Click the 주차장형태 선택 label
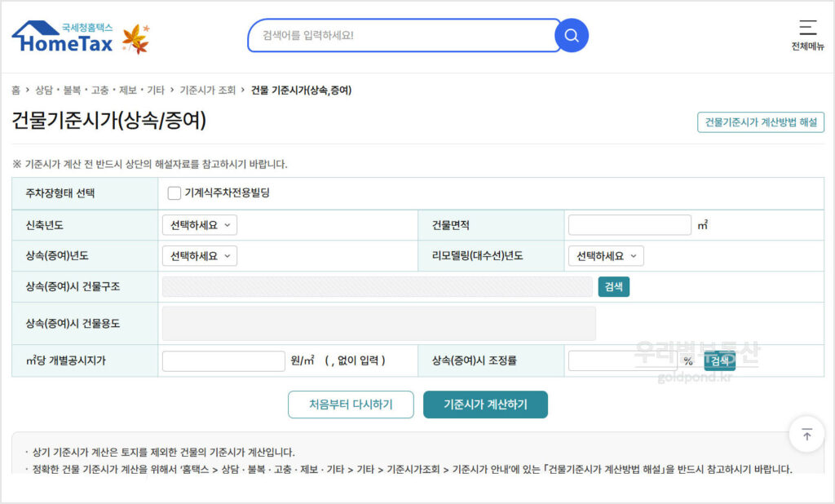This screenshot has height=504, width=835. pos(60,193)
